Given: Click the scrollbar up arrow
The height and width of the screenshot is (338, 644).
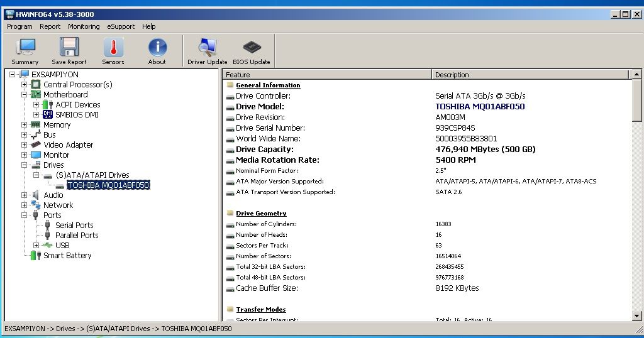Looking at the screenshot, I should pos(636,74).
